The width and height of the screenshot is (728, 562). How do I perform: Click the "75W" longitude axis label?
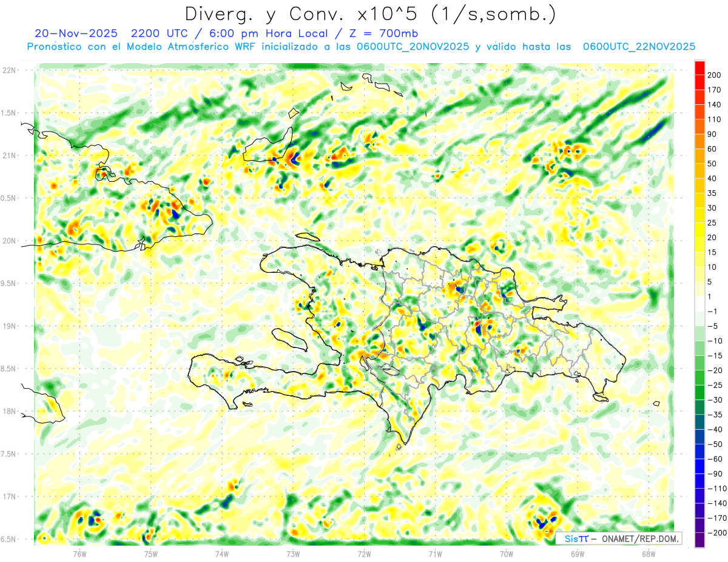150,554
